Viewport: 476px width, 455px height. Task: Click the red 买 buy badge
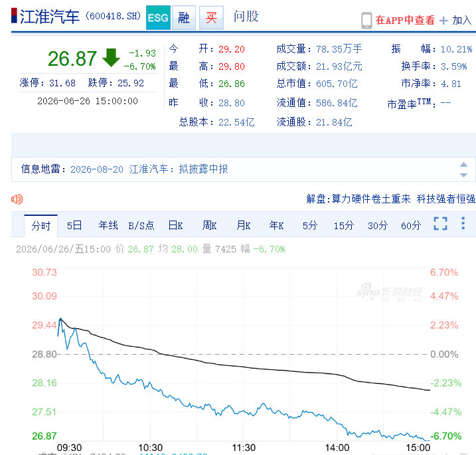pyautogui.click(x=211, y=17)
